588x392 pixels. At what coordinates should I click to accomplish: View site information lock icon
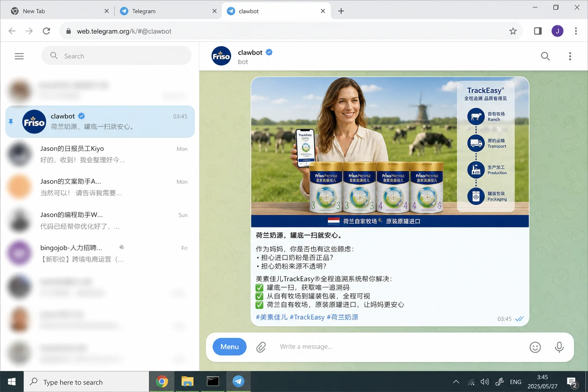point(69,31)
